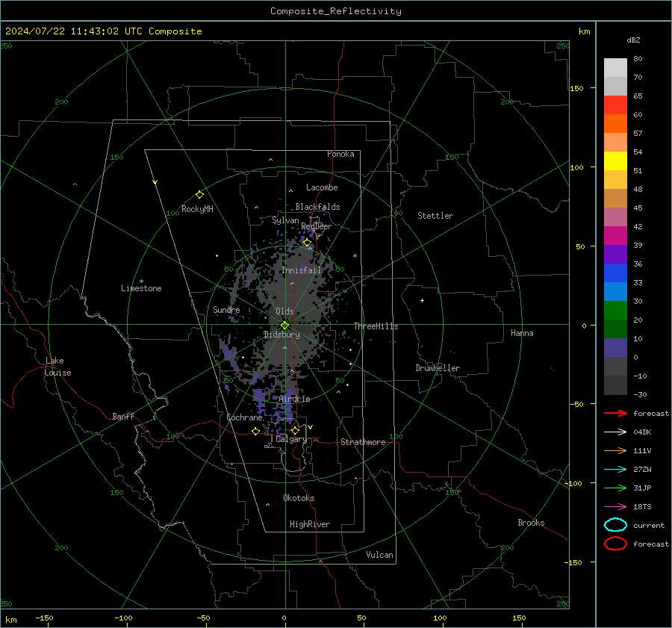Click the Strathmore town label
The width and height of the screenshot is (672, 628).
[363, 442]
